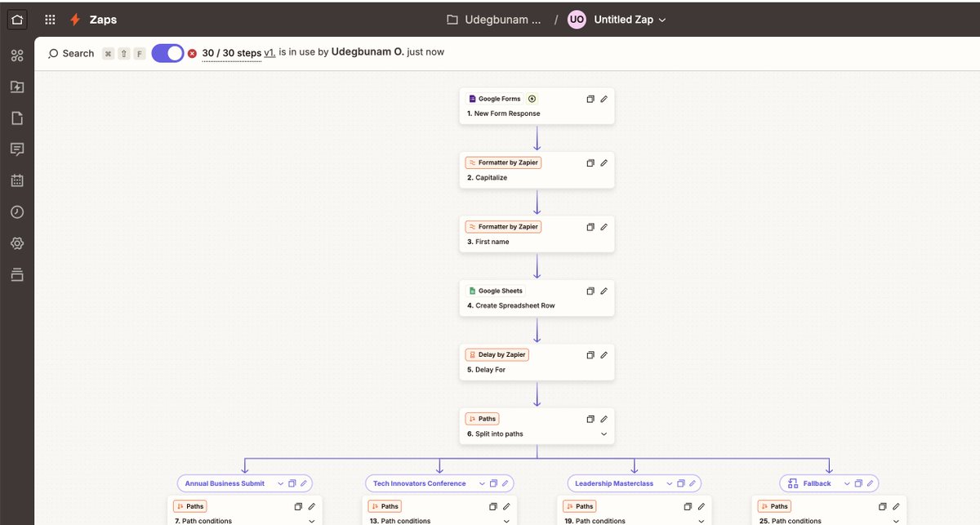Duplicate step 3 First name
Viewport: 980px width, 525px height.
coord(590,227)
